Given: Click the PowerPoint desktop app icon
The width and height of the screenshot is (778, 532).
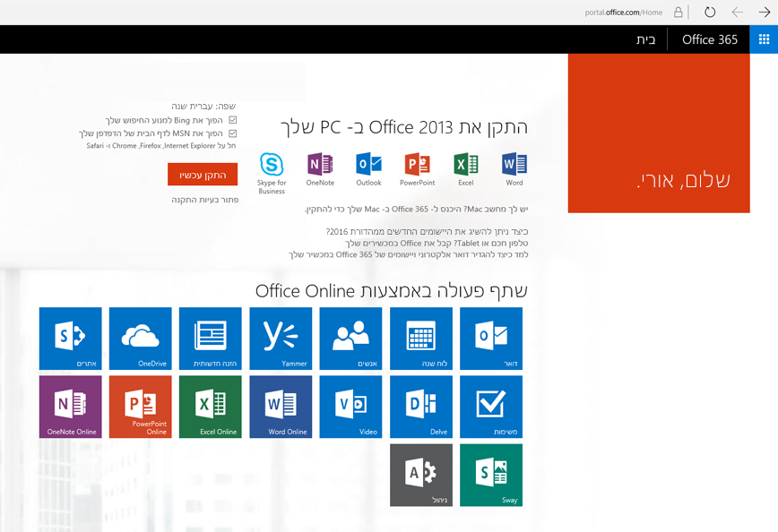Looking at the screenshot, I should 418,165.
